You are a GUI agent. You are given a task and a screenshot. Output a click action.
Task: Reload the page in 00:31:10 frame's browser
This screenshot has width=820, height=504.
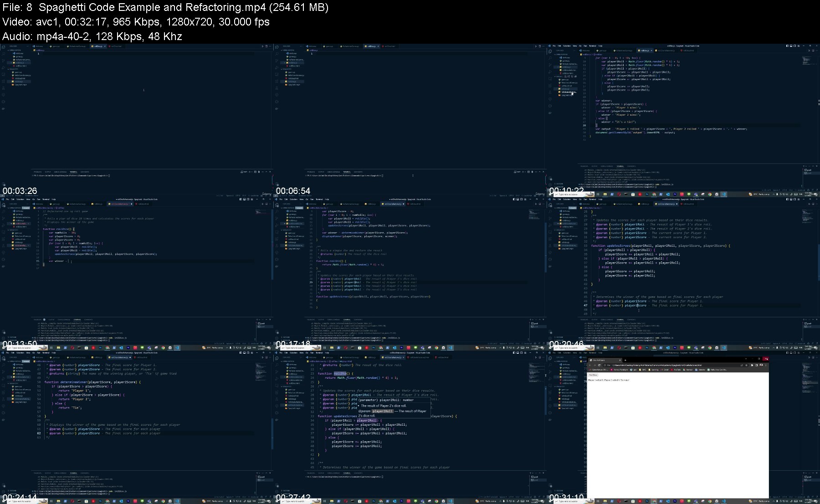(599, 365)
